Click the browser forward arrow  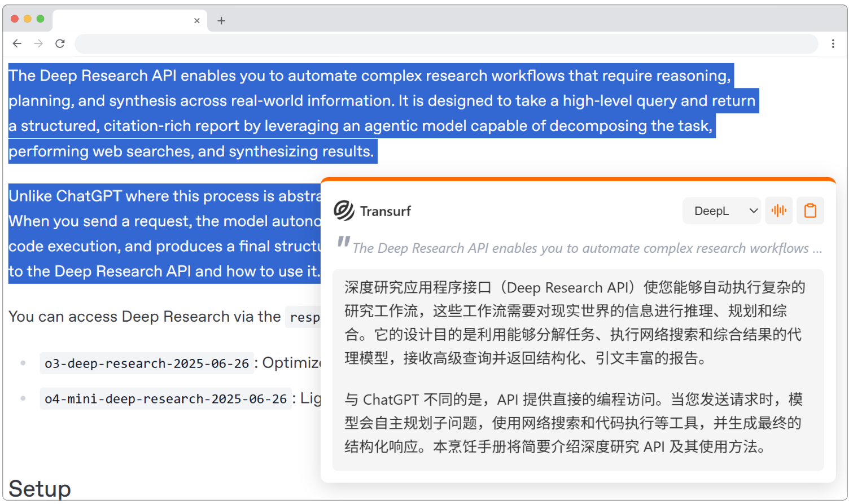[38, 43]
